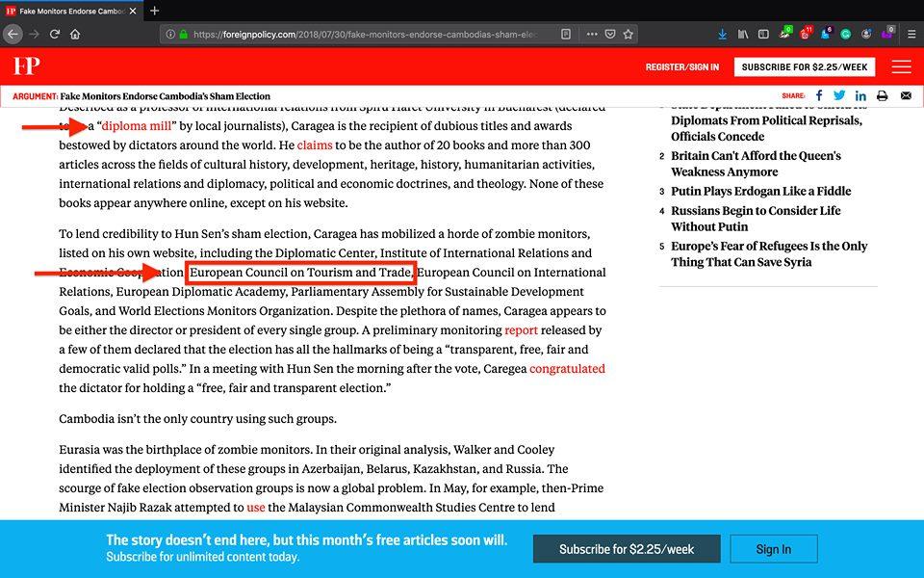Share the article on LinkedIn
The height and width of the screenshot is (578, 924).
[860, 95]
